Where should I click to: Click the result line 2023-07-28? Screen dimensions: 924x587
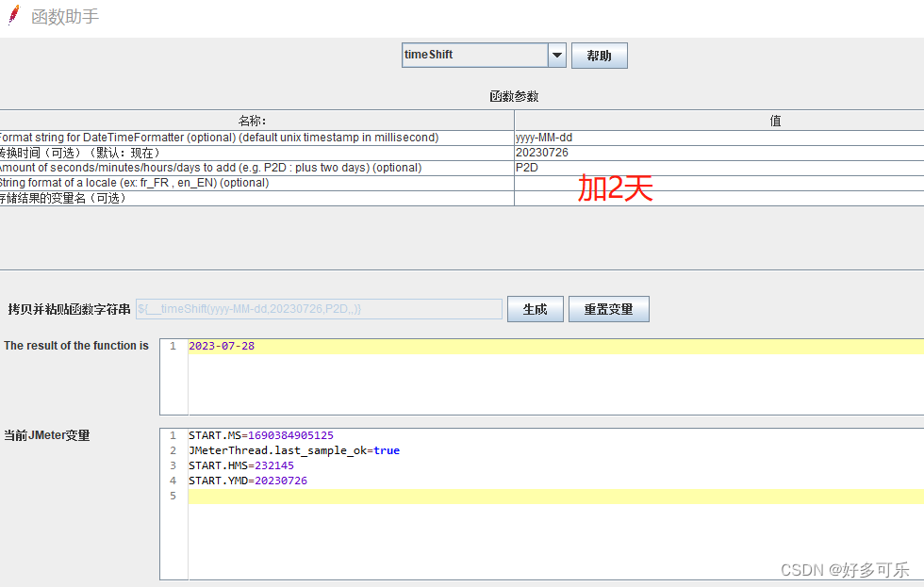point(222,346)
